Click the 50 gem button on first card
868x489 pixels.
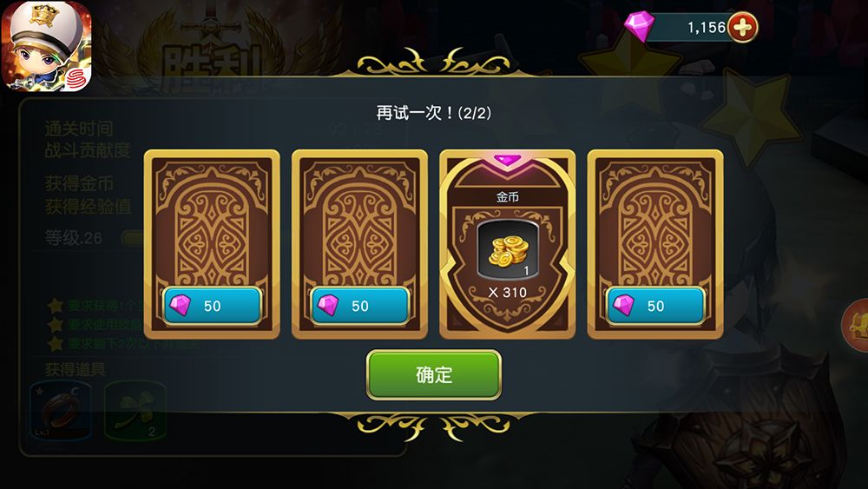coord(212,306)
